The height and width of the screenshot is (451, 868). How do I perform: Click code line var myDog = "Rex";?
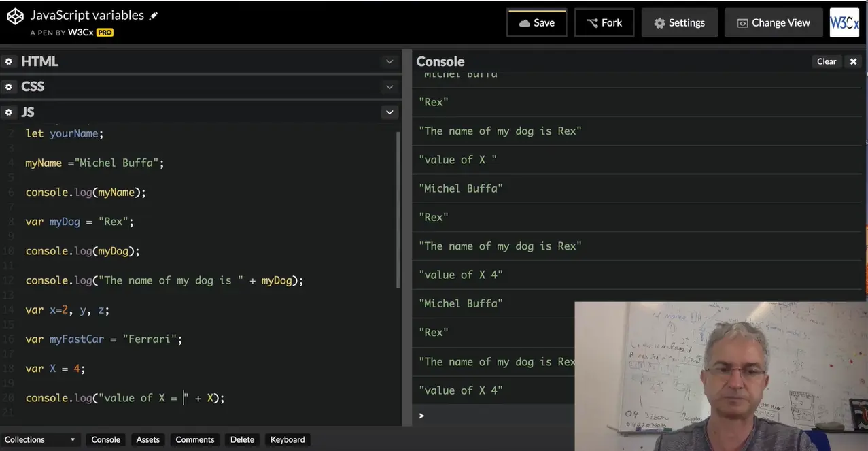click(x=80, y=221)
